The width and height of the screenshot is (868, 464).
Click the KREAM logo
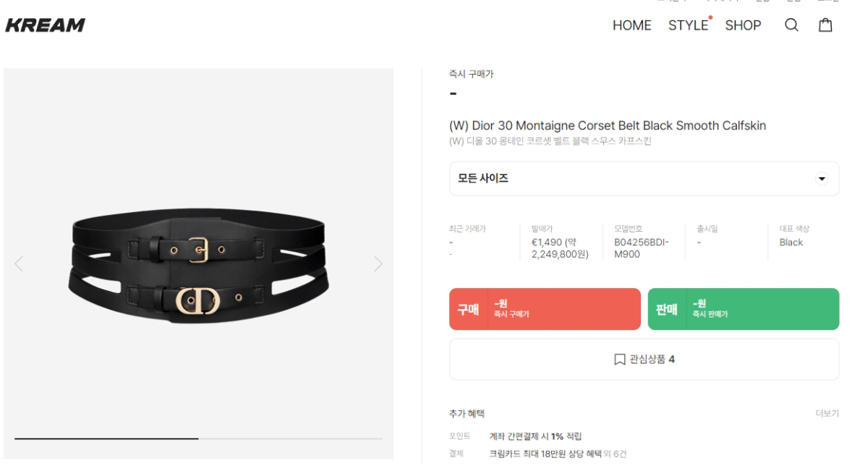(45, 25)
